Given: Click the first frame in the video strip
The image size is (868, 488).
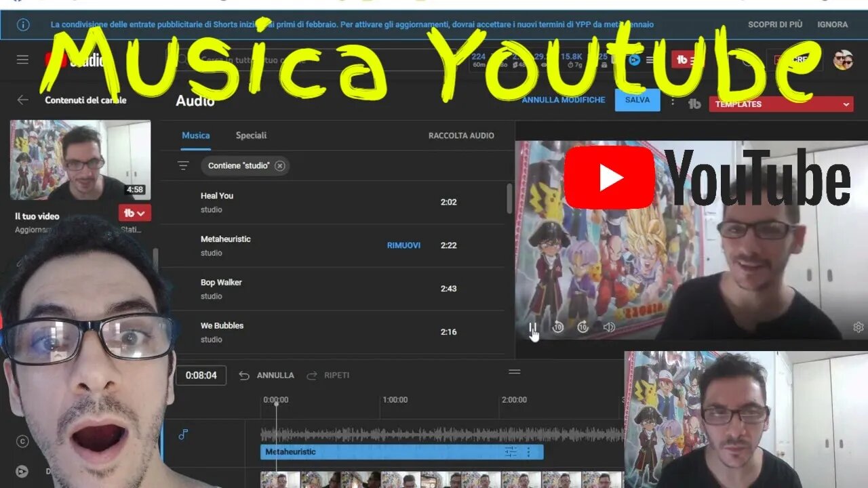Looking at the screenshot, I should (280, 480).
